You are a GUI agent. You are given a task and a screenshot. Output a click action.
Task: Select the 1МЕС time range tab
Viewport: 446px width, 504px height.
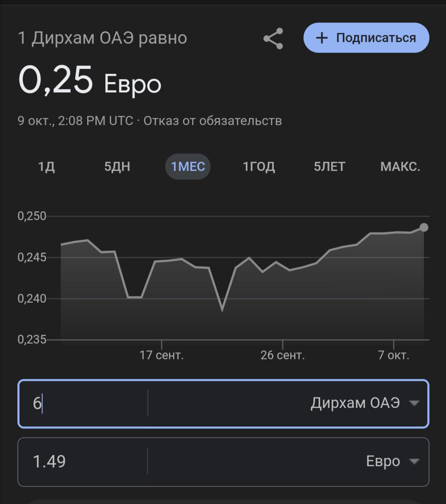188,166
